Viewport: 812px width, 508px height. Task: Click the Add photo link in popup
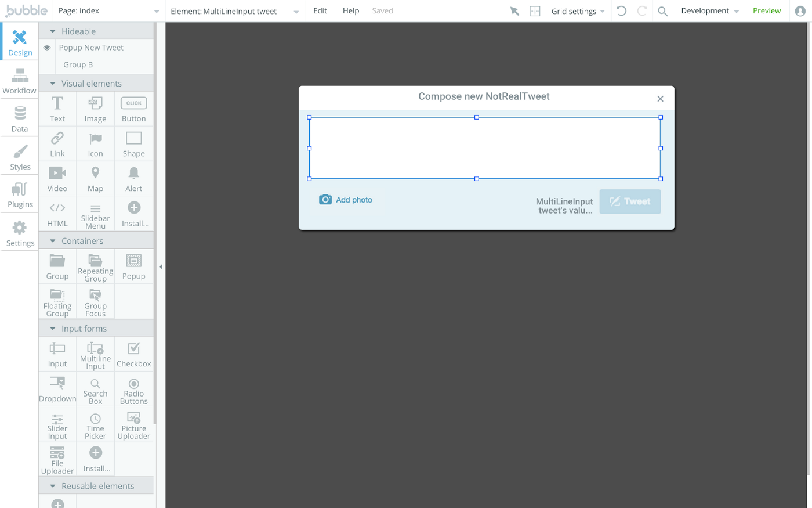coord(353,199)
